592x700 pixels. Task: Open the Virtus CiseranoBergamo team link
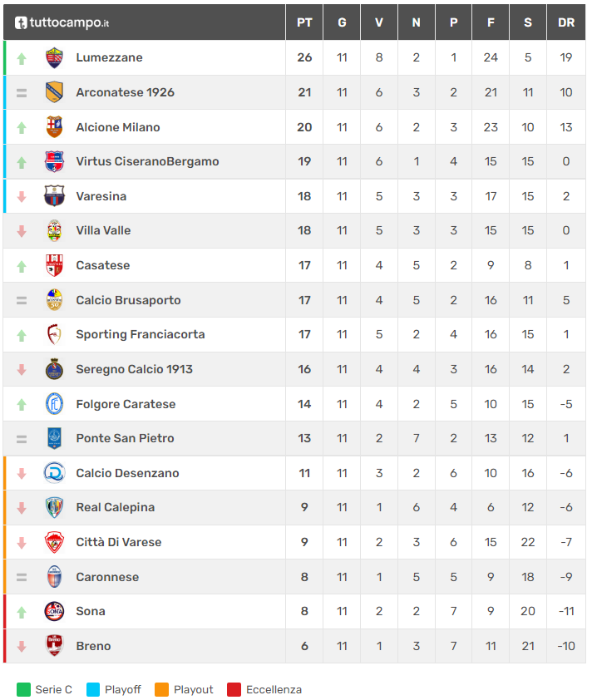click(147, 161)
